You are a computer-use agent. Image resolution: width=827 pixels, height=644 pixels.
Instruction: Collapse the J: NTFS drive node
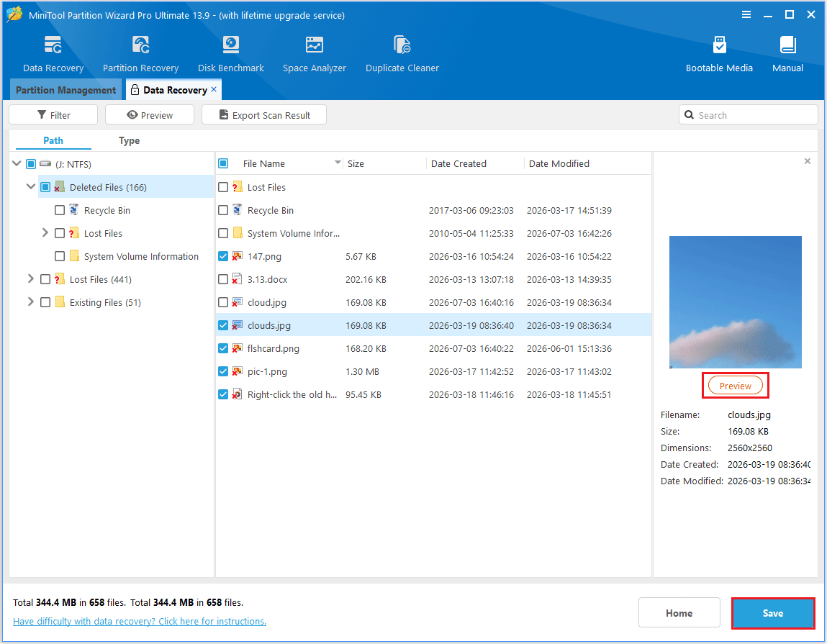coord(17,163)
